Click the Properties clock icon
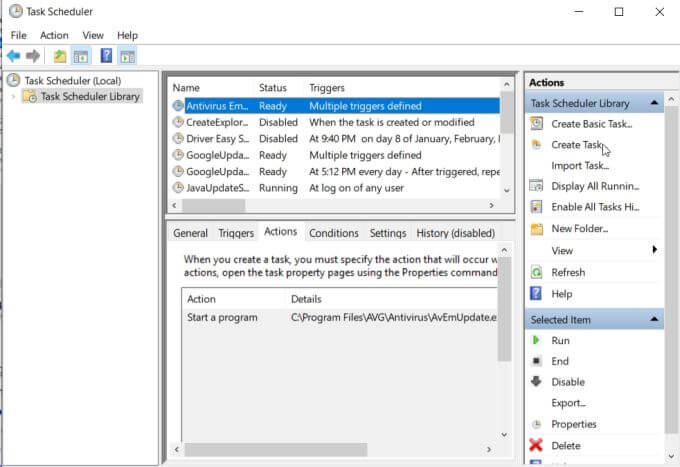The height and width of the screenshot is (467, 680). (x=536, y=424)
